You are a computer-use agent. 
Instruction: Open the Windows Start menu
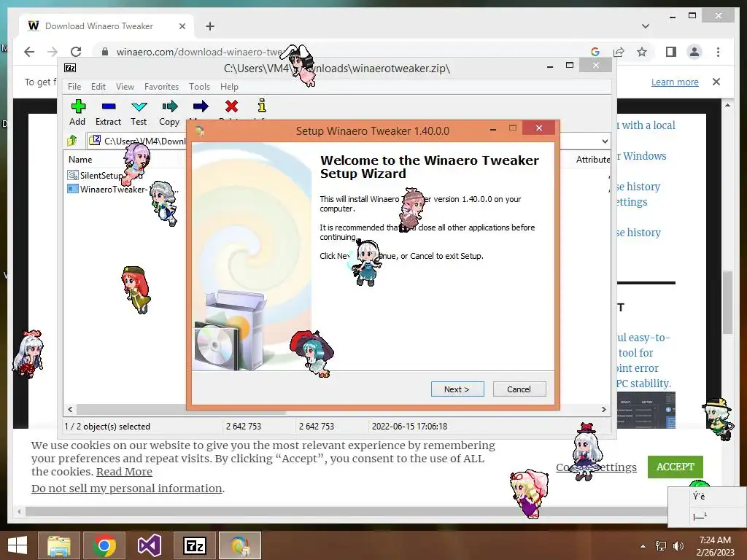coord(18,545)
